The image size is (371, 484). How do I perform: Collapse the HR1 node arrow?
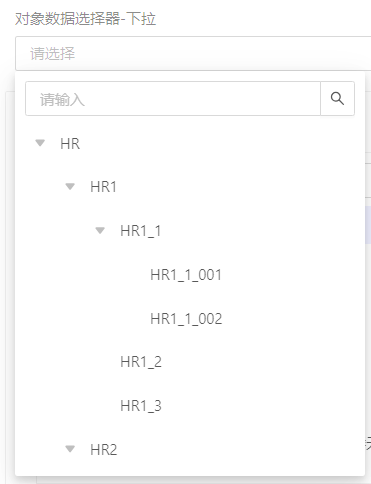[70, 187]
